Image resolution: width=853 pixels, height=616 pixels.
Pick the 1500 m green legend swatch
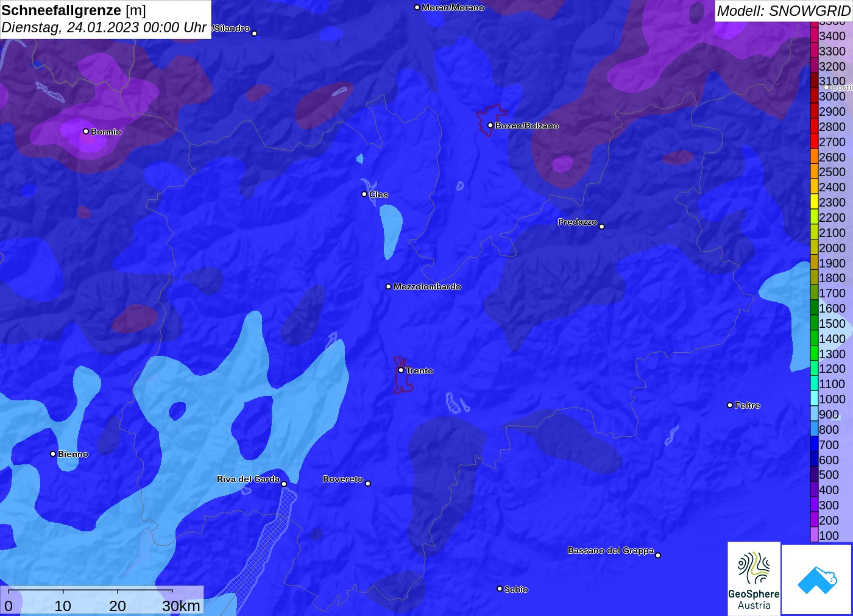click(814, 323)
